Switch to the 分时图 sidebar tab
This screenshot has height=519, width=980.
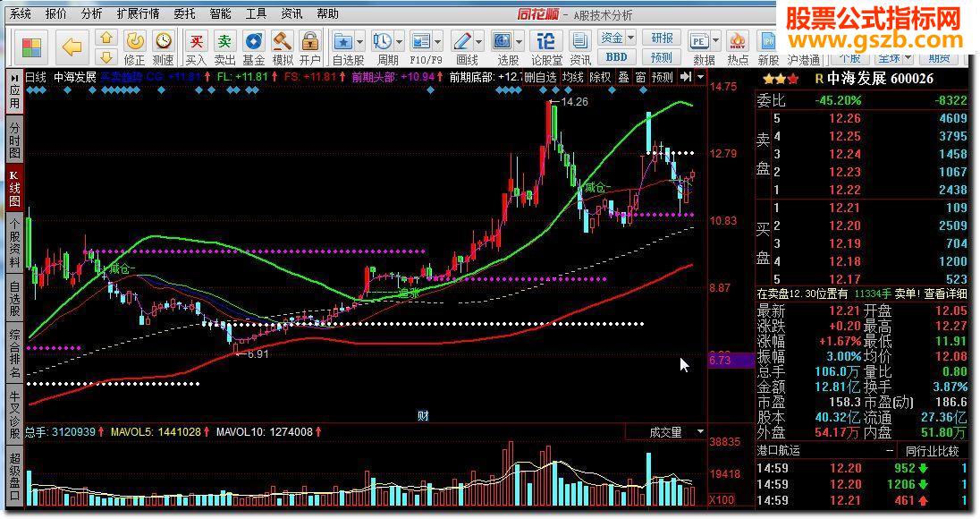point(14,140)
